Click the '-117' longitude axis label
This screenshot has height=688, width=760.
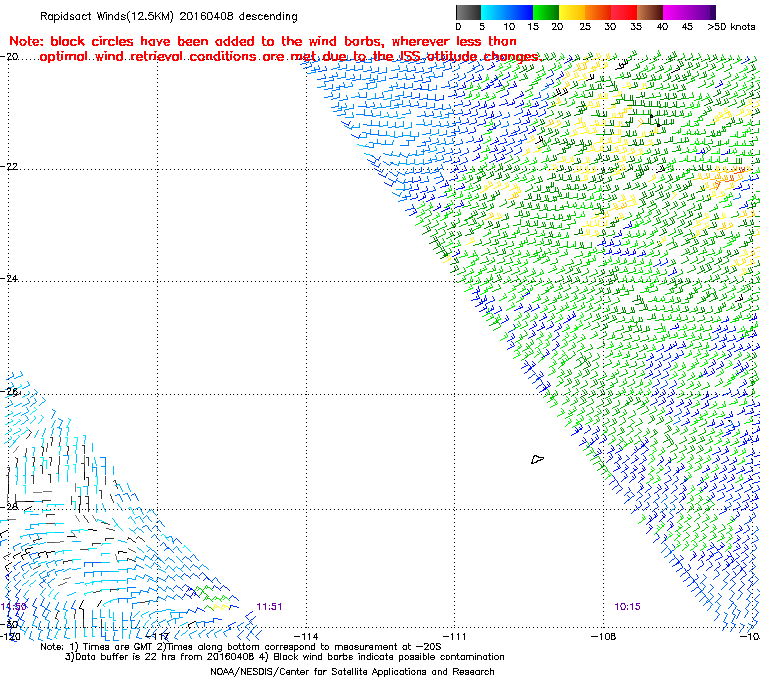pyautogui.click(x=158, y=636)
